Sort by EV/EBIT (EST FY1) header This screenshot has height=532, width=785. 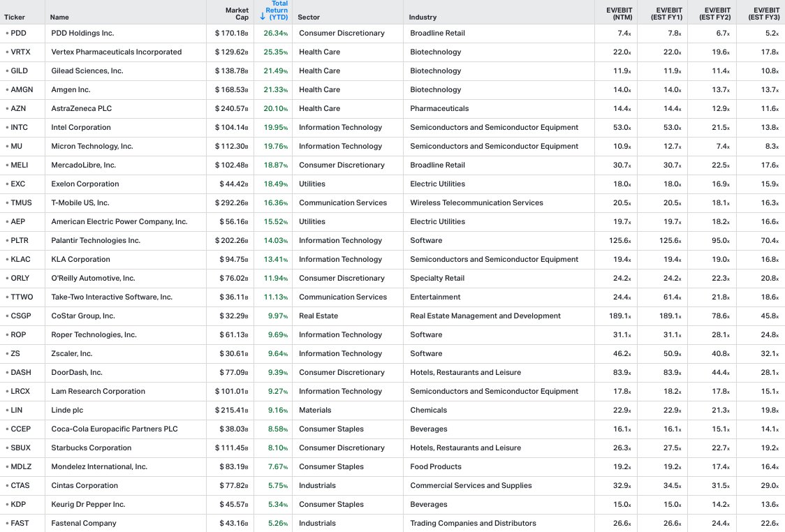(666, 13)
